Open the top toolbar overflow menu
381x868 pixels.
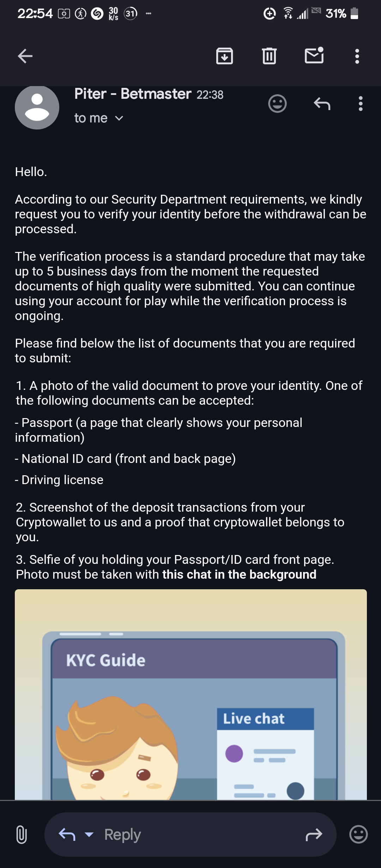tap(357, 56)
